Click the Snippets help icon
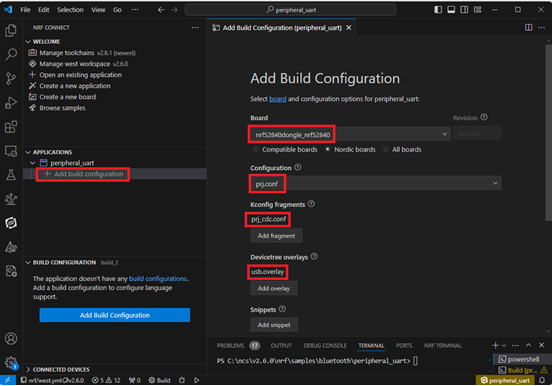 [x=282, y=309]
